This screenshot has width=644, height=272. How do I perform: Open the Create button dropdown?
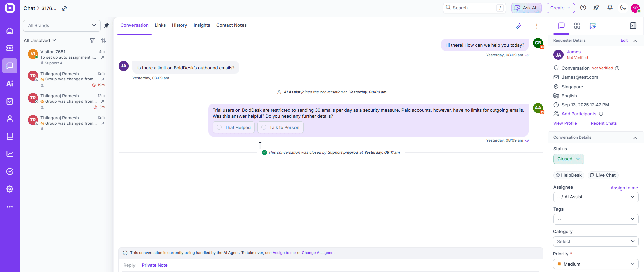pos(560,8)
